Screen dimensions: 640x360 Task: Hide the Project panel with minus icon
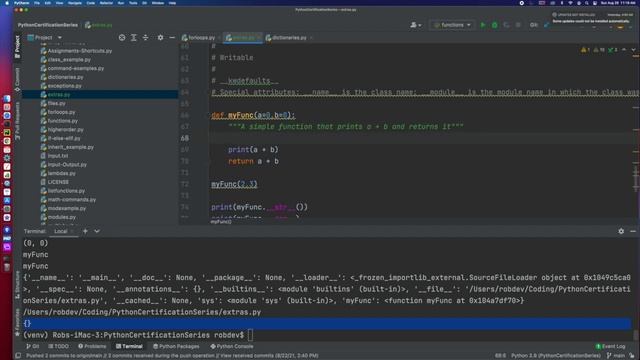click(172, 38)
